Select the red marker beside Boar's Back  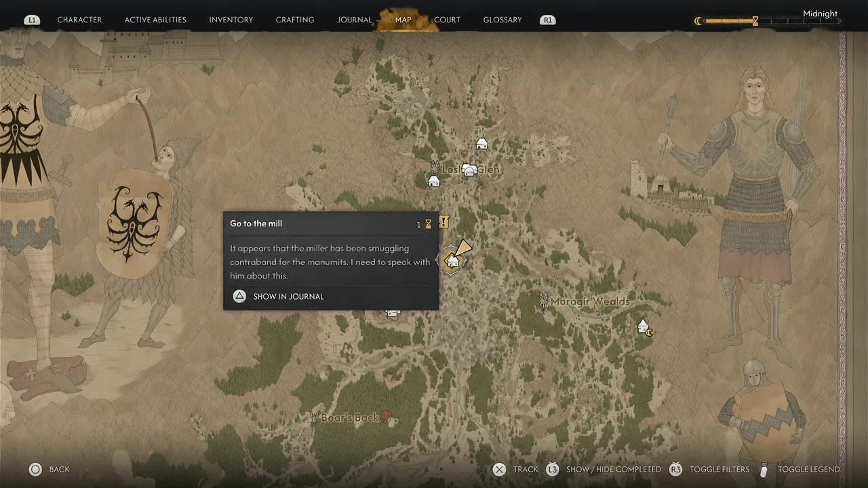(387, 417)
